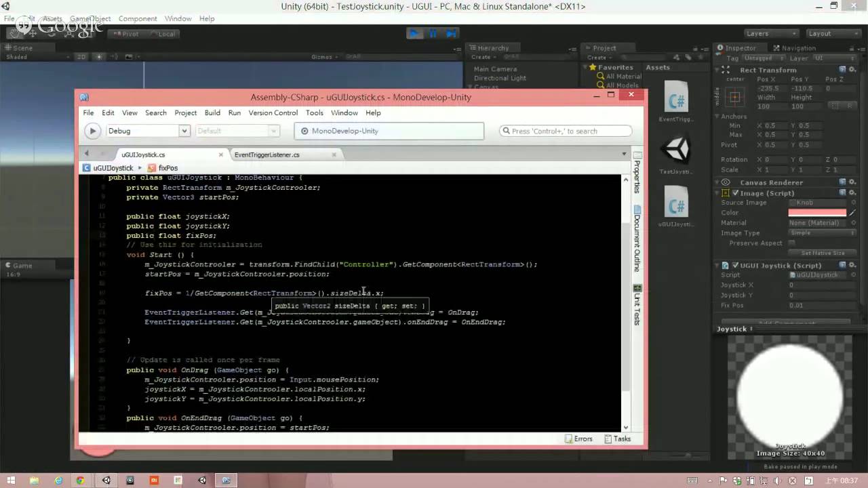Open the Image Type Simple dropdown
Viewport: 868px width, 488px height.
click(x=823, y=232)
